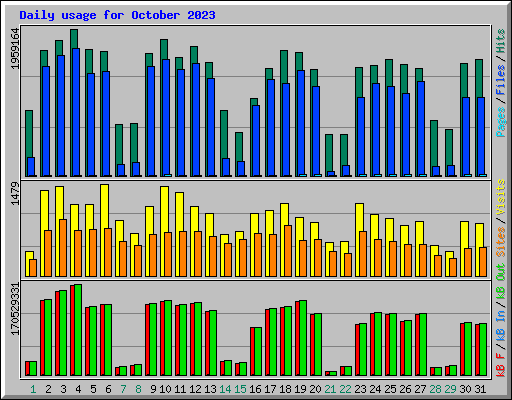512x400 pixels.
Task: Click day 3 on the date axis
Action: coord(63,389)
